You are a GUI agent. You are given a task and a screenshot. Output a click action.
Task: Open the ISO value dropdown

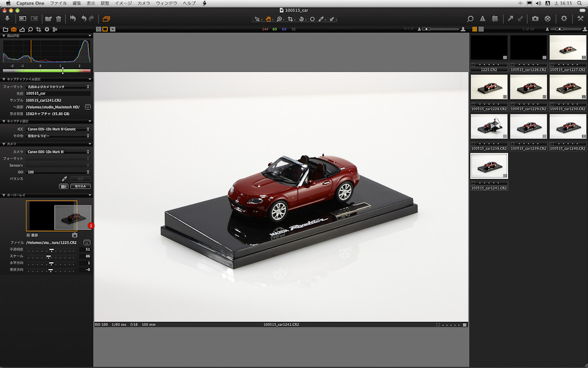coord(57,172)
